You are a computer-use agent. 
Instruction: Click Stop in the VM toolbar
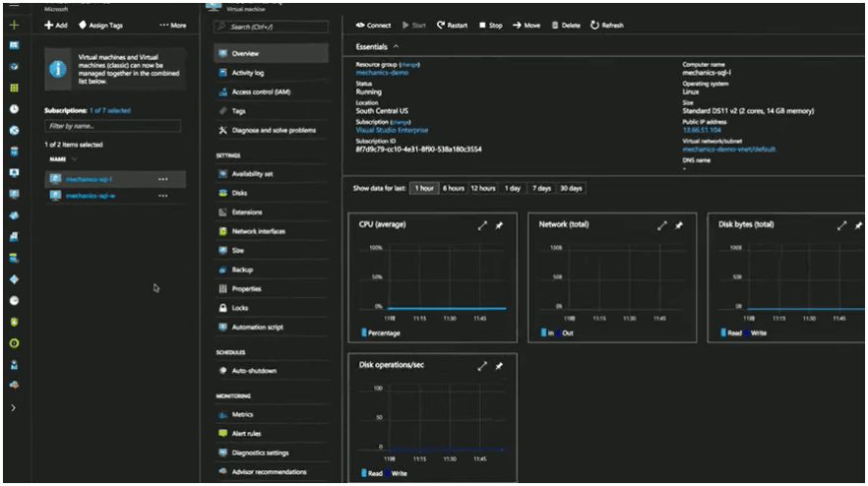pos(491,25)
